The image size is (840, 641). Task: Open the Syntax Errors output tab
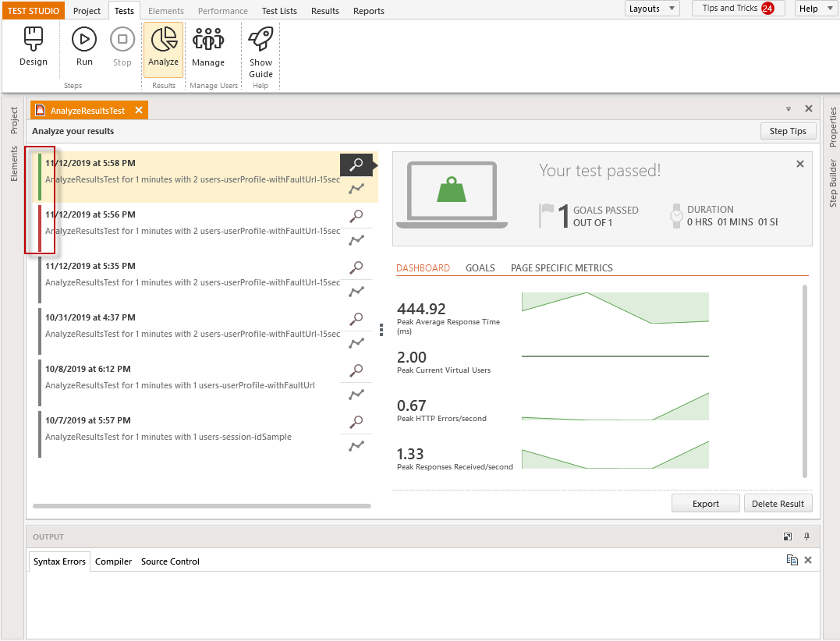tap(59, 561)
